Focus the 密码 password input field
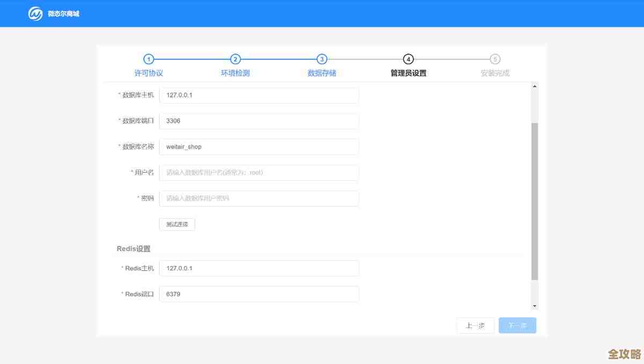Screen dimensions: 644x364 (259, 198)
